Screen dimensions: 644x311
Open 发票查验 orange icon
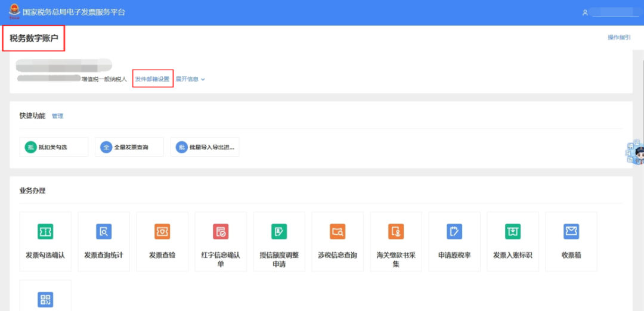[162, 232]
